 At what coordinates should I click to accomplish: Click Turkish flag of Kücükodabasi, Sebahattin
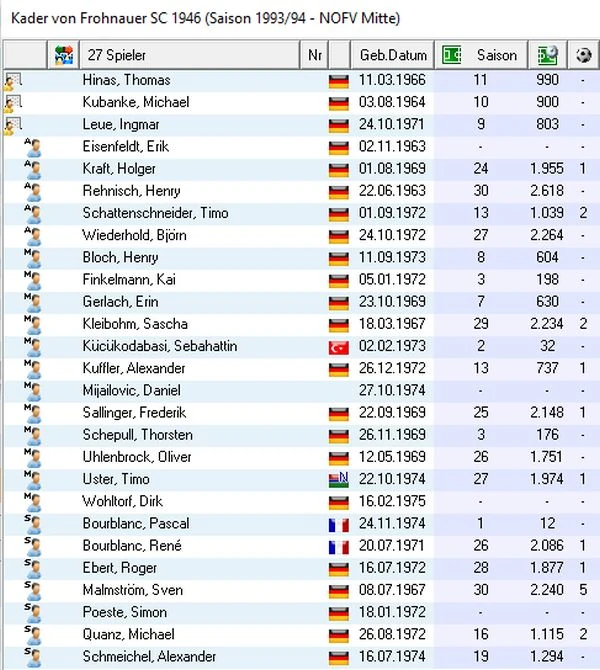point(339,347)
